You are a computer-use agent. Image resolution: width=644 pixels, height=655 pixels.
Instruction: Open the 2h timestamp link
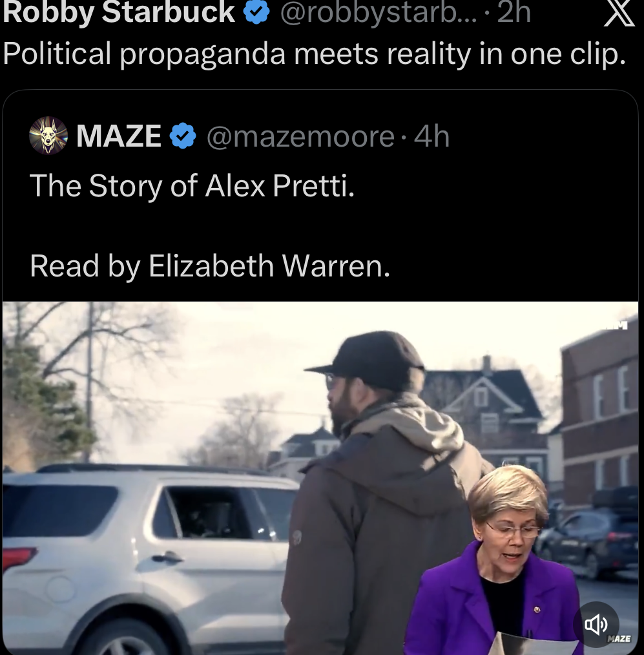coord(514,12)
